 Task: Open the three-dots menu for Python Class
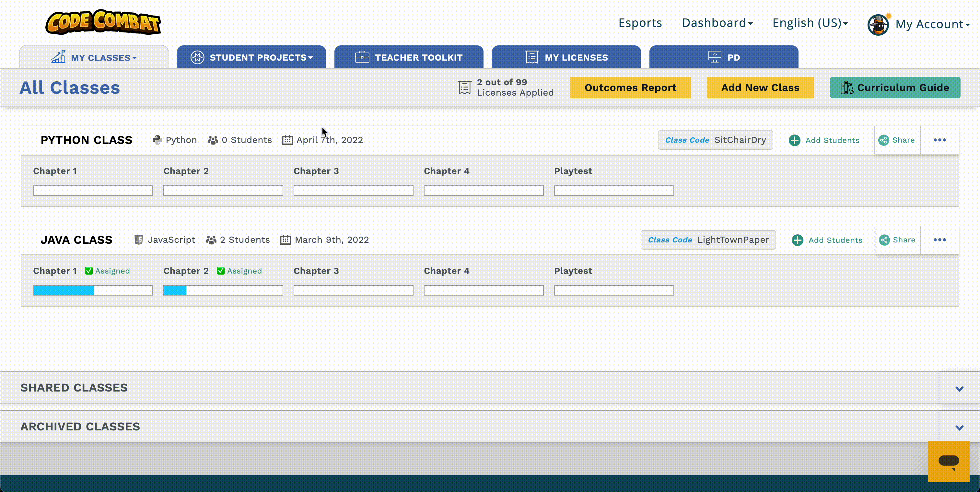click(x=939, y=140)
